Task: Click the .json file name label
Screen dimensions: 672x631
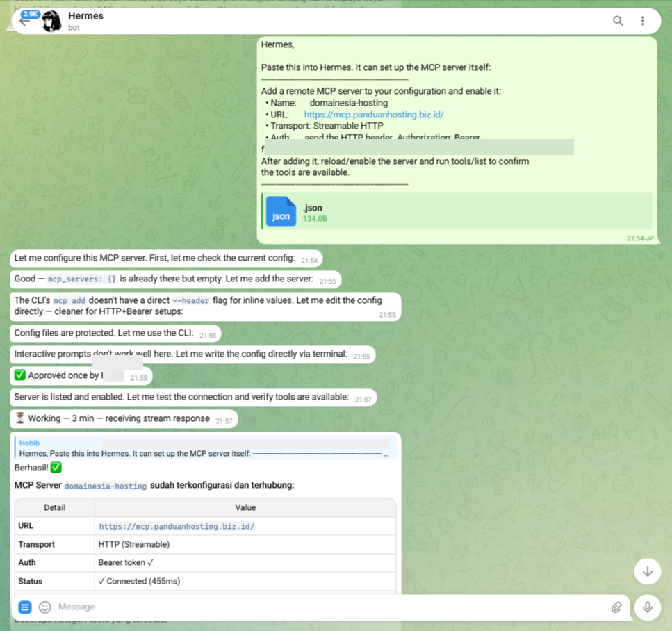Action: coord(313,208)
